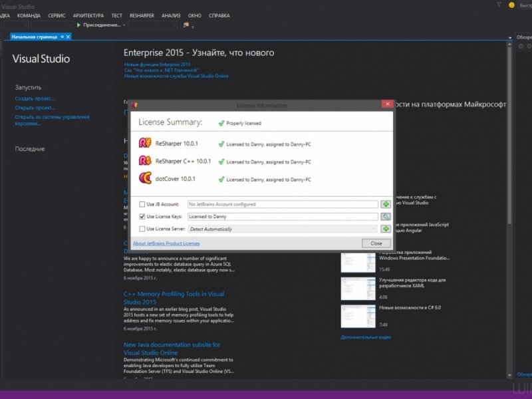Viewport: 532px width, 399px height.
Task: Click the Открыть проект link
Action: pos(35,108)
